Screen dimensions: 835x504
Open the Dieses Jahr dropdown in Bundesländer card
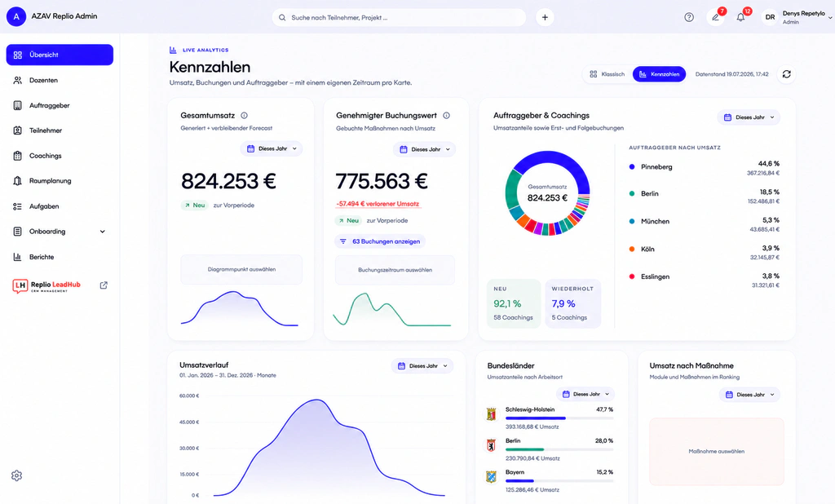tap(585, 394)
